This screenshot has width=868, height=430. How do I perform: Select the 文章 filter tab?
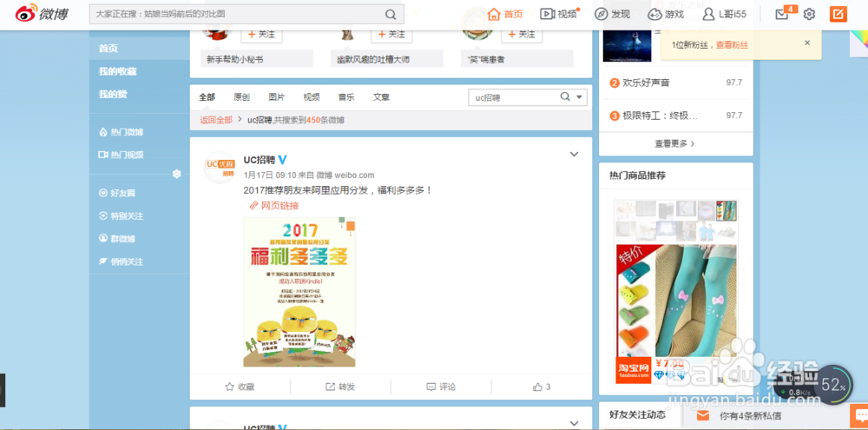[381, 97]
